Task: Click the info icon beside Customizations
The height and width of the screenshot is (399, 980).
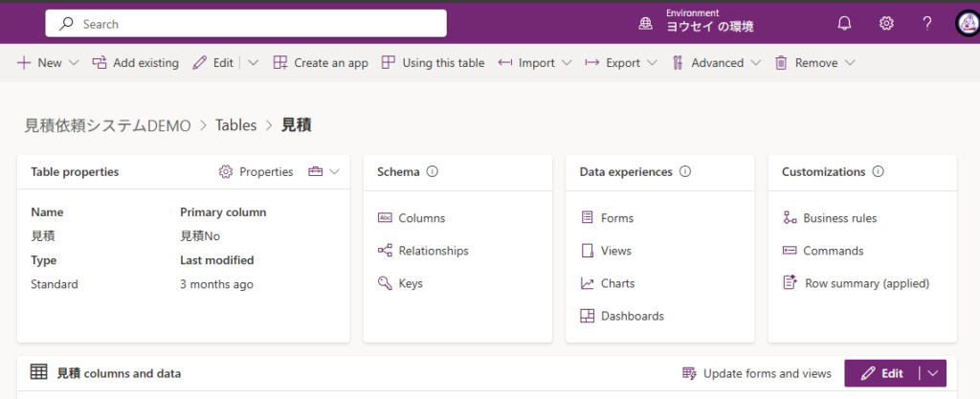Action: tap(879, 172)
